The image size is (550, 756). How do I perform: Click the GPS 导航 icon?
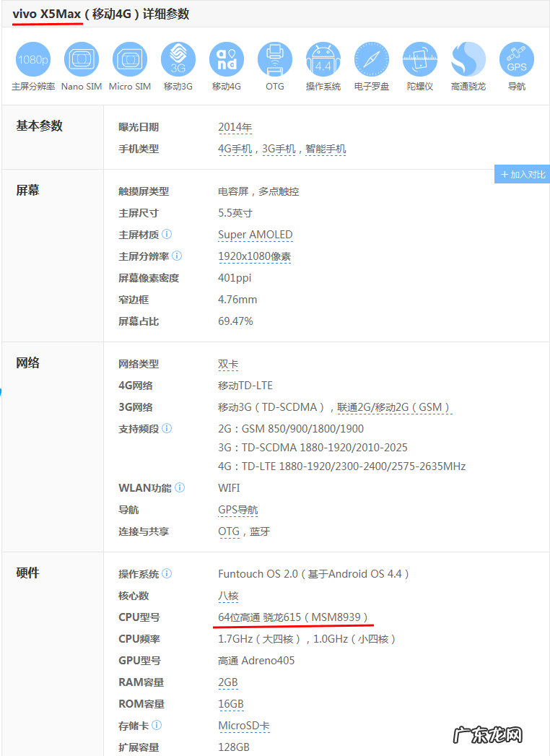tap(517, 59)
